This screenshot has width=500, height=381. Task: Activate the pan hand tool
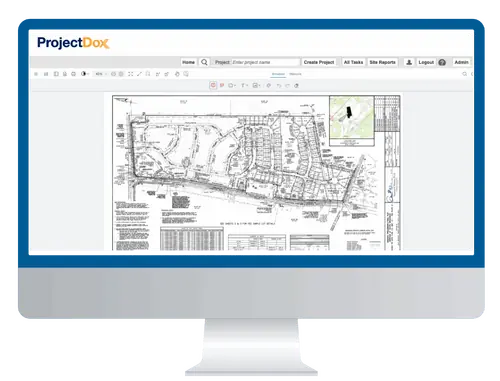point(177,74)
